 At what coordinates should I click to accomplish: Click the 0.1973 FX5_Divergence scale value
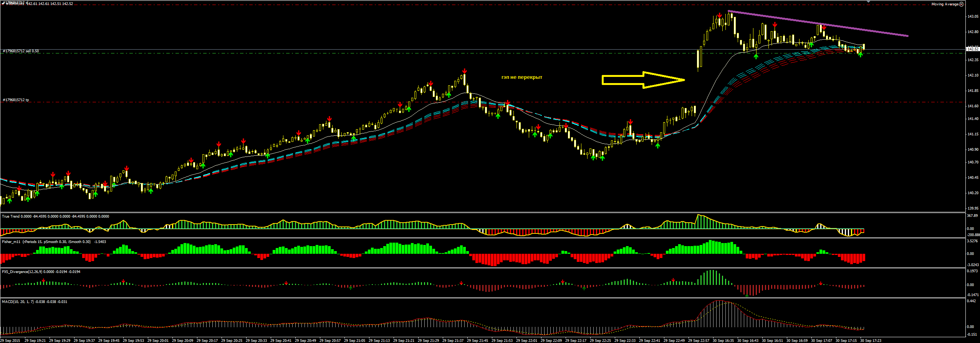click(x=973, y=271)
